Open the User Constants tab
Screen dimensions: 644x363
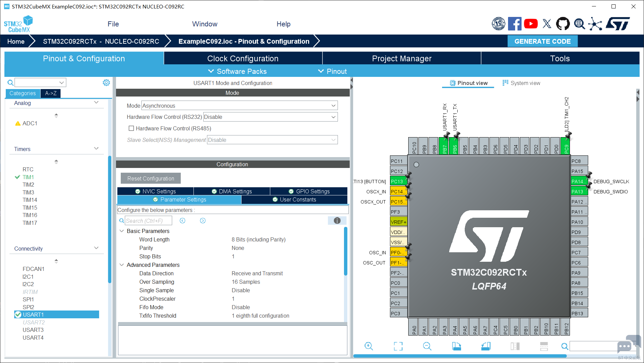point(294,200)
